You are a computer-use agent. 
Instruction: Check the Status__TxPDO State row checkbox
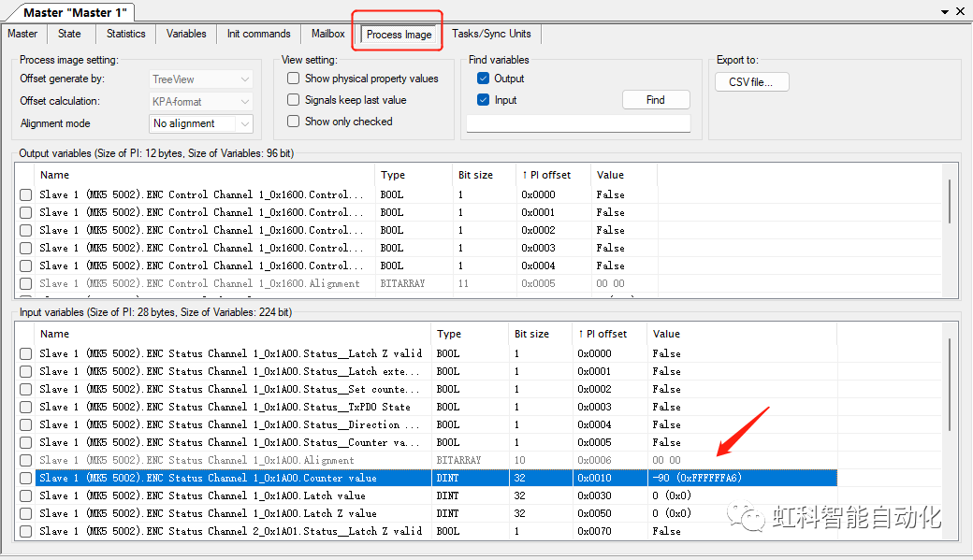pos(25,407)
